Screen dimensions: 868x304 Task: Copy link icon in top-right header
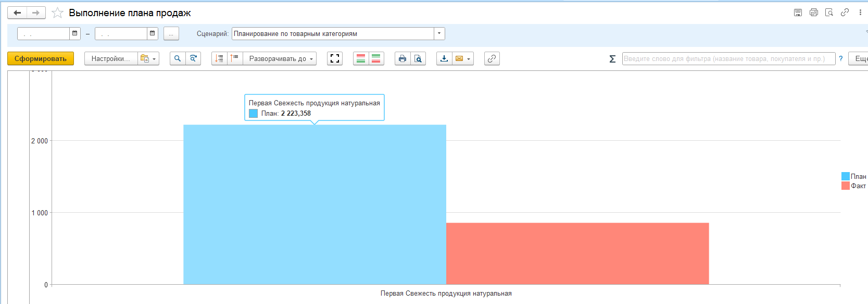[845, 13]
